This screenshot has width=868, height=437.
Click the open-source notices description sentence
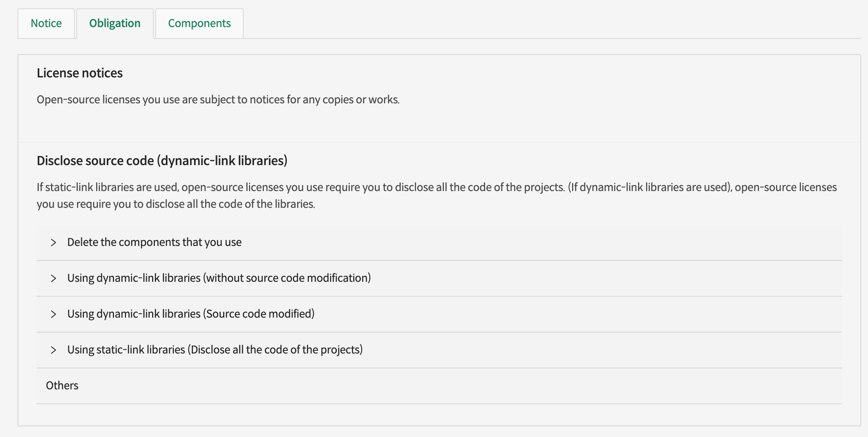pyautogui.click(x=218, y=100)
